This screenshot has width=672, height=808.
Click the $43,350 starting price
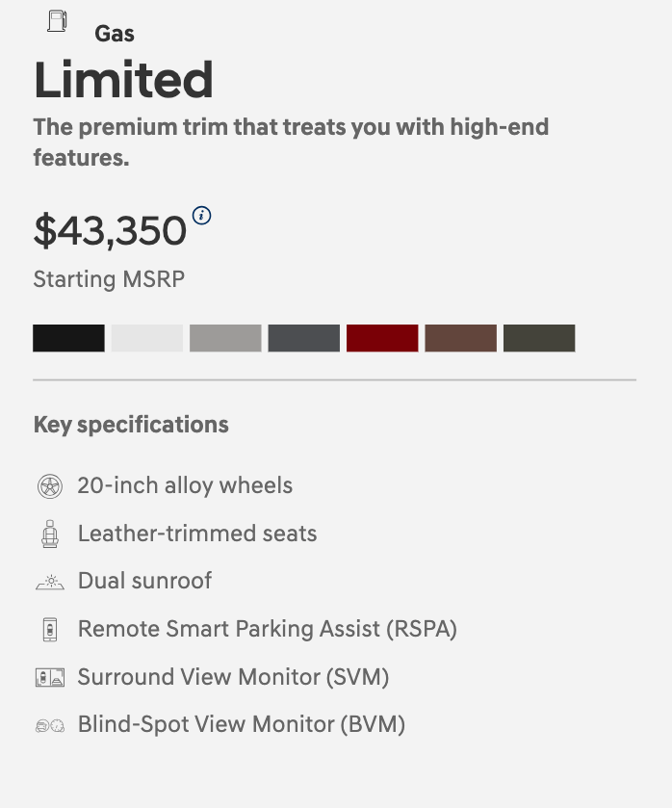click(x=110, y=230)
